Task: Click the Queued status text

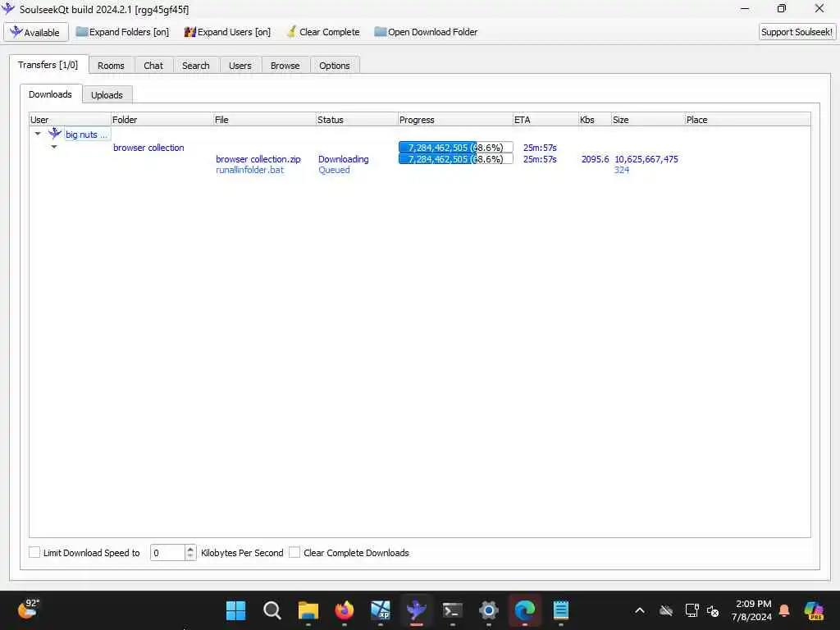Action: [334, 170]
